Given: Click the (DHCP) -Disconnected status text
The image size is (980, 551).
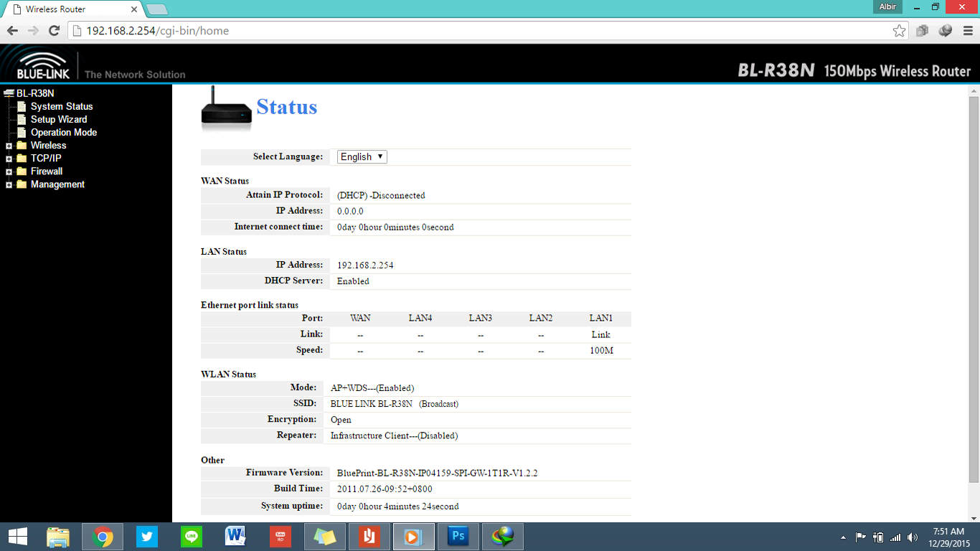Looking at the screenshot, I should coord(381,195).
